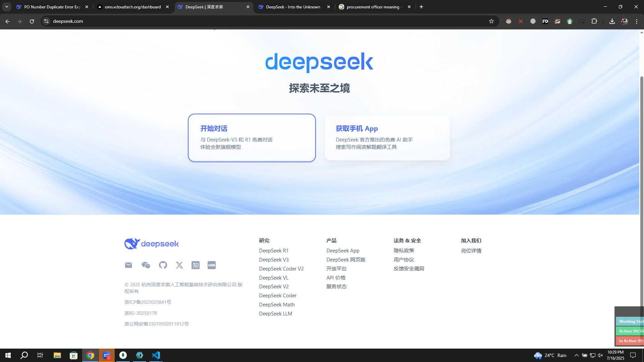Close the DeepSeek 深度求索 tab

pos(248,7)
